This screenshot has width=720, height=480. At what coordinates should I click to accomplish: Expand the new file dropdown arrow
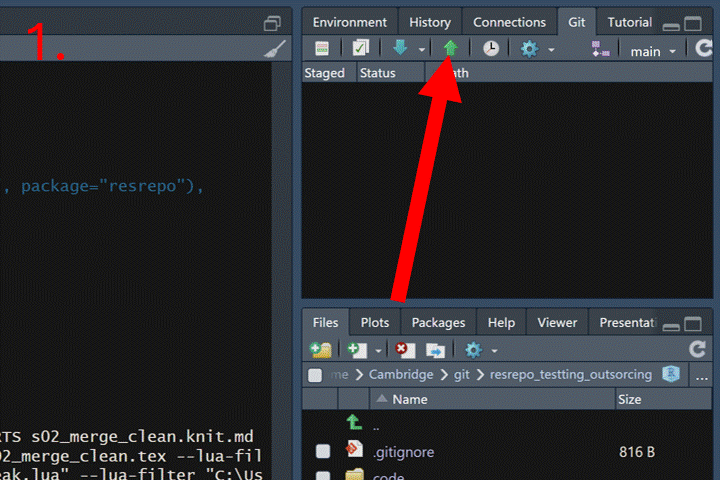[378, 351]
